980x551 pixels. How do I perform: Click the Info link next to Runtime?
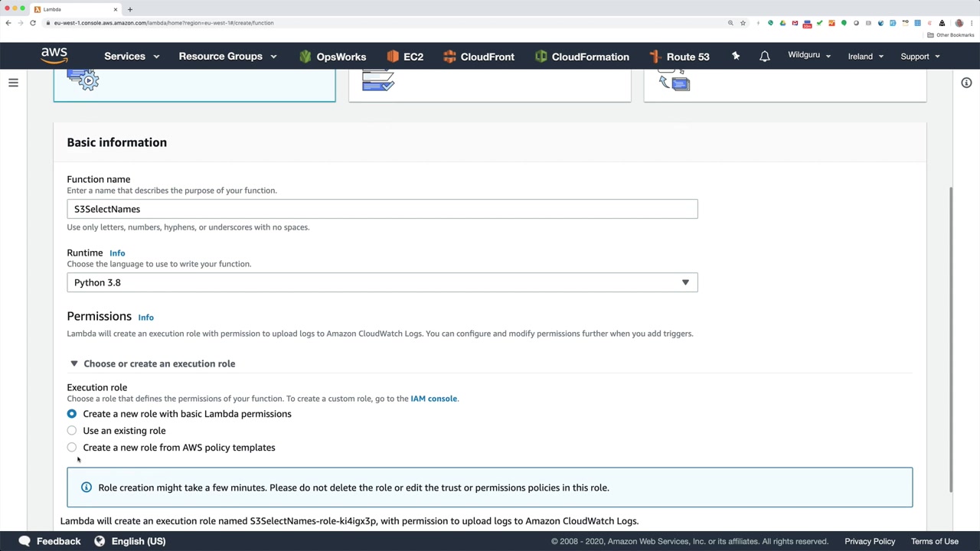[117, 253]
